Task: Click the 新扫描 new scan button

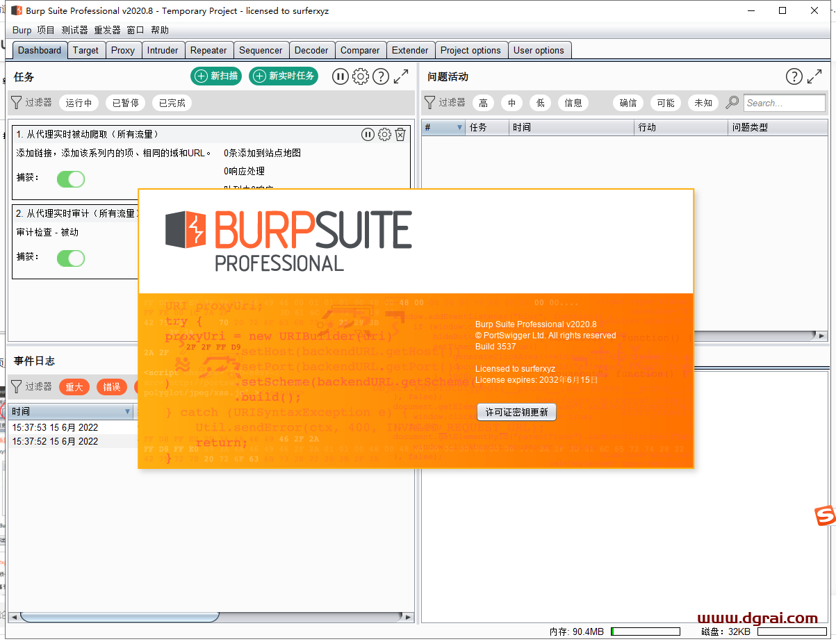Action: point(216,76)
